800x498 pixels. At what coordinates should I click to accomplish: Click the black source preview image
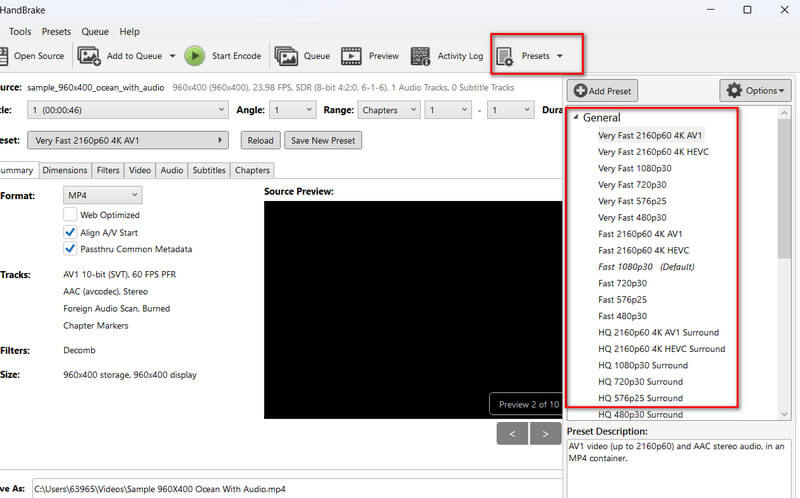[x=413, y=310]
